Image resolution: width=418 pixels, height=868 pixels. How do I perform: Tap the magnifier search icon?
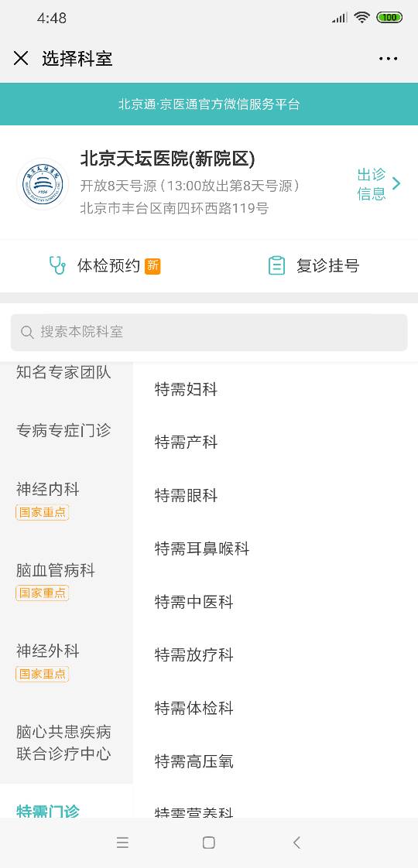(26, 332)
